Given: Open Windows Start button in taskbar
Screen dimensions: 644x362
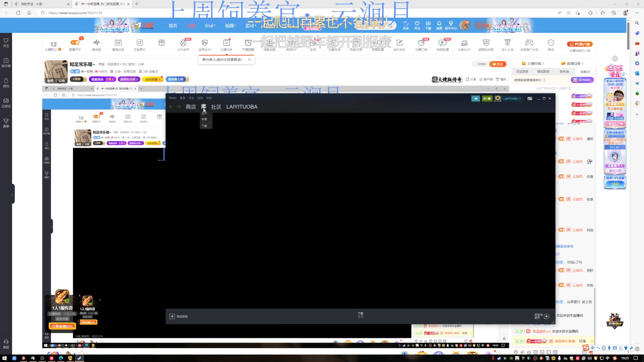Looking at the screenshot, I should pyautogui.click(x=4, y=358).
